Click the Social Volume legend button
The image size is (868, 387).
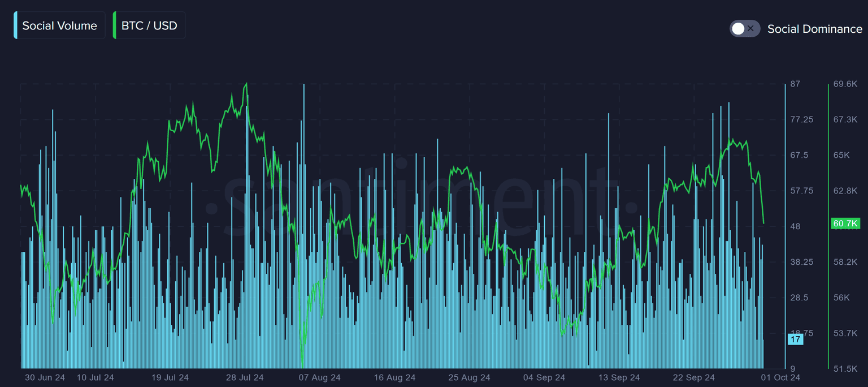[x=59, y=25]
